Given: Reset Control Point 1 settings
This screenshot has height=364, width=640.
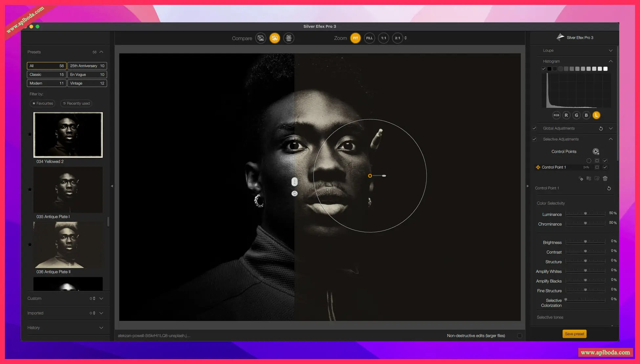Looking at the screenshot, I should coord(609,188).
